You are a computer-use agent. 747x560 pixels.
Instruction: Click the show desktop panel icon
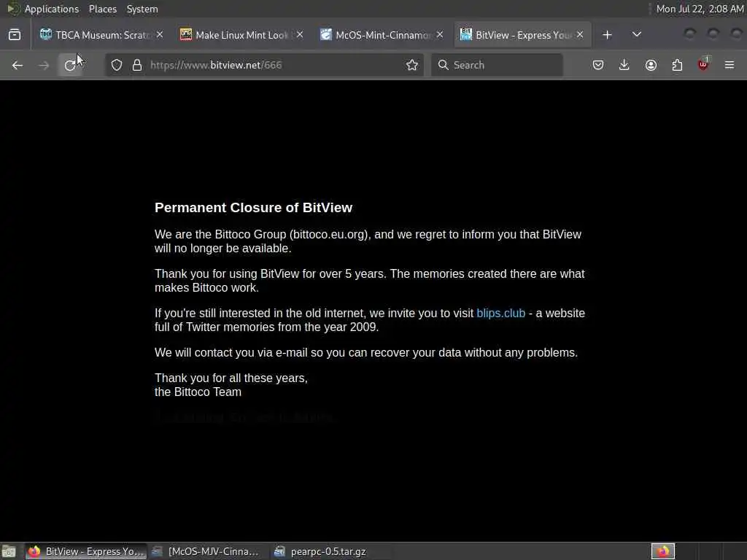tap(9, 551)
